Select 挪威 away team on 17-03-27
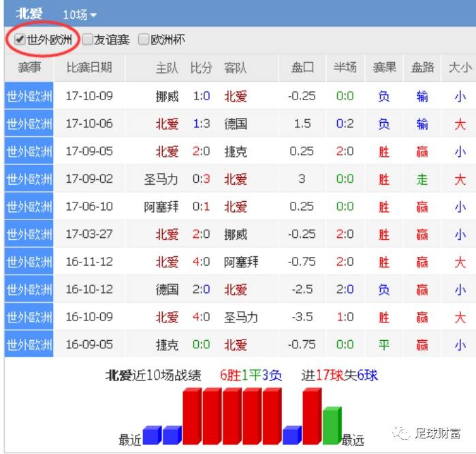Image resolution: width=476 pixels, height=454 pixels. [236, 234]
